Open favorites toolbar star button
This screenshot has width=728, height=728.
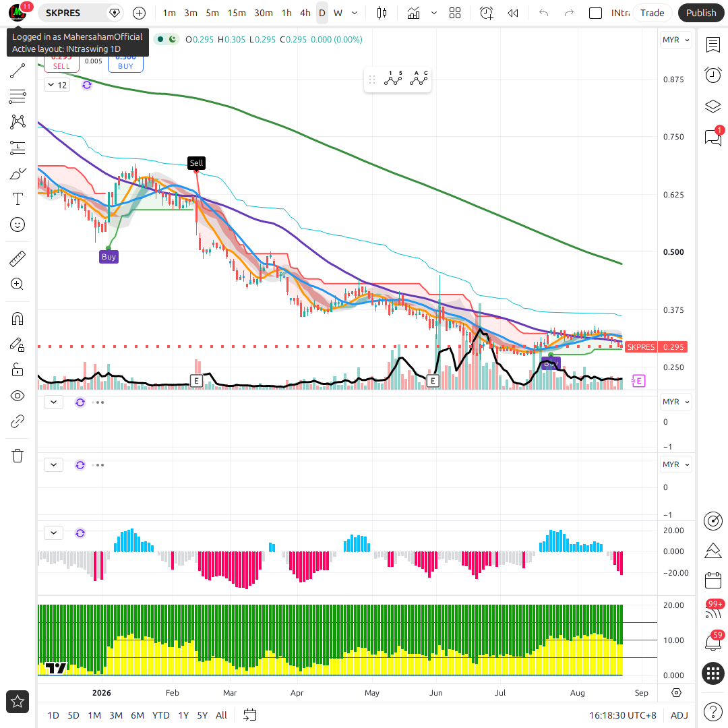18,702
